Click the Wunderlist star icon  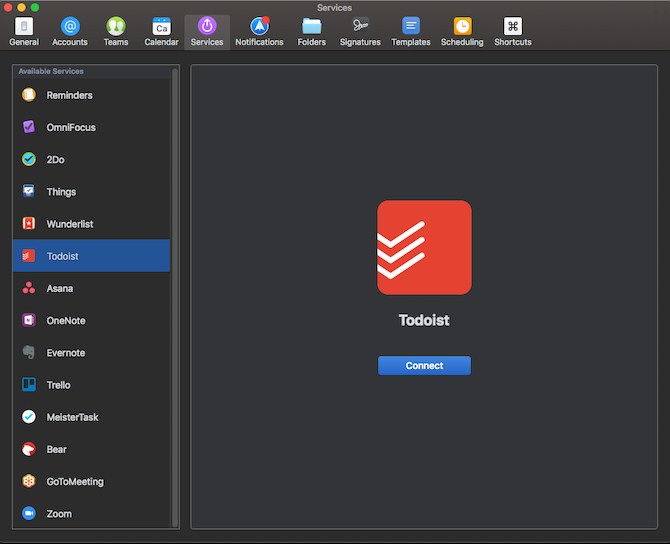tap(29, 223)
